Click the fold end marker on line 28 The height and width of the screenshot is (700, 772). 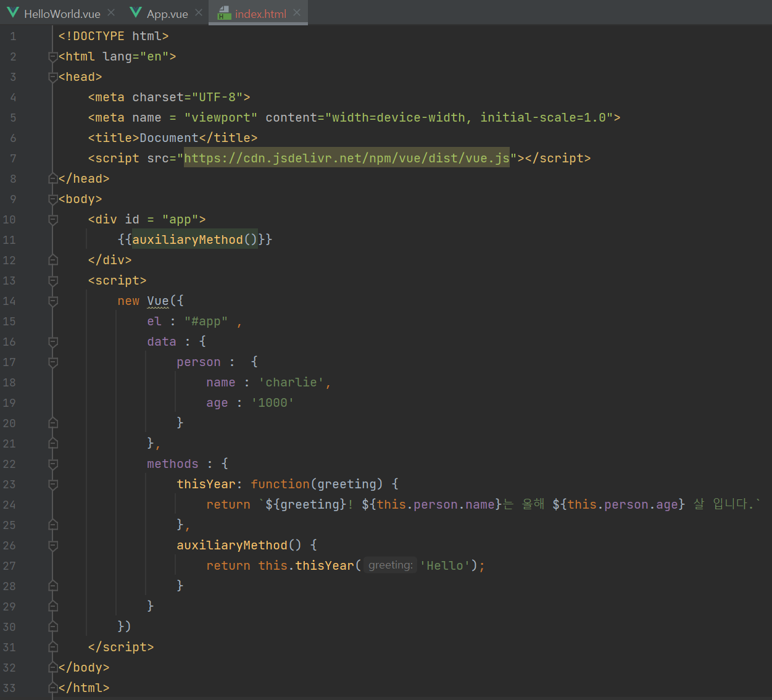coord(53,586)
